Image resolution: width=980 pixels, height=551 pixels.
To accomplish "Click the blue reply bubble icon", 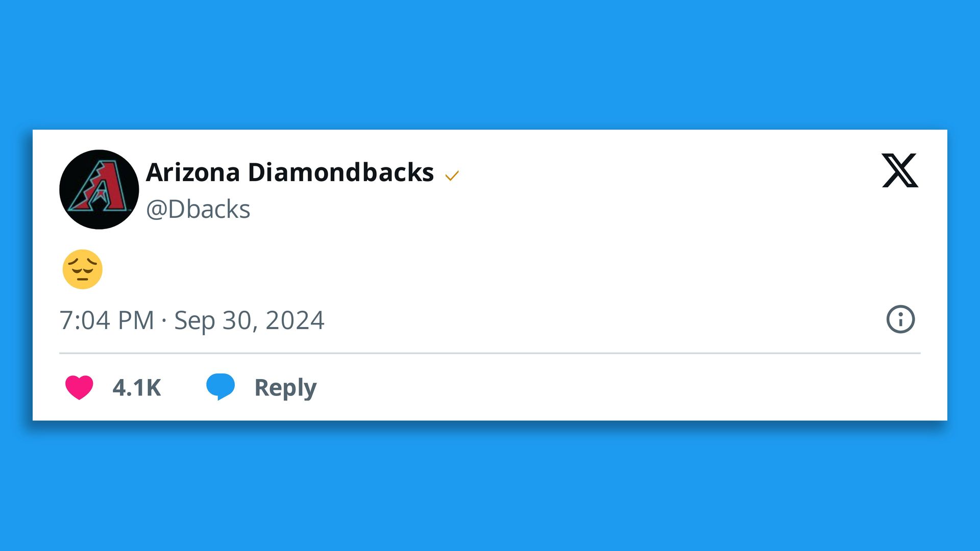I will pos(220,387).
